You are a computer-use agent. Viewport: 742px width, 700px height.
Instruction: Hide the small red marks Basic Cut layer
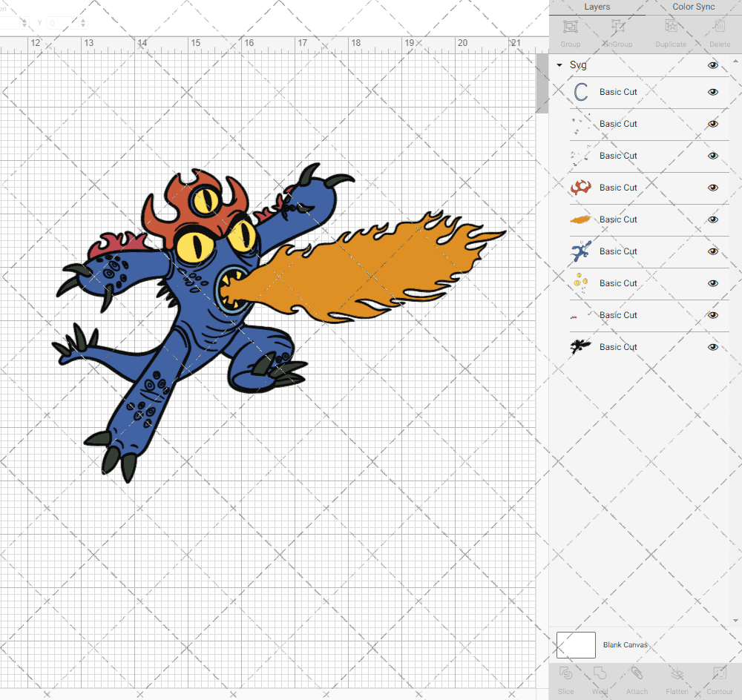tap(712, 315)
